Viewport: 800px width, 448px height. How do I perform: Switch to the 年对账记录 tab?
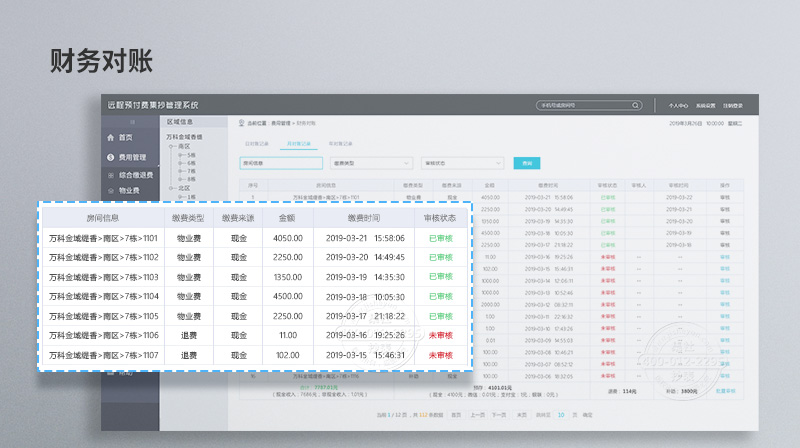(341, 144)
